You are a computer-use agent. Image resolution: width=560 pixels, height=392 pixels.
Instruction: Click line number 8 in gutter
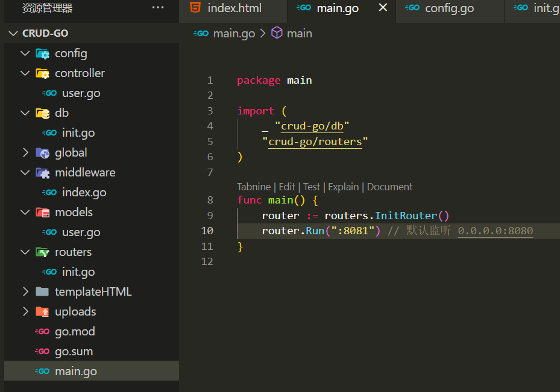210,200
